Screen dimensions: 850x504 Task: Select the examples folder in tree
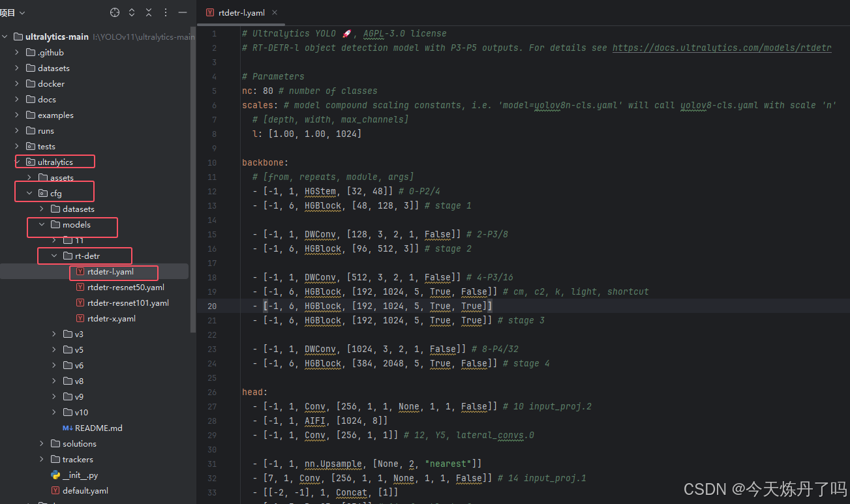(x=55, y=115)
